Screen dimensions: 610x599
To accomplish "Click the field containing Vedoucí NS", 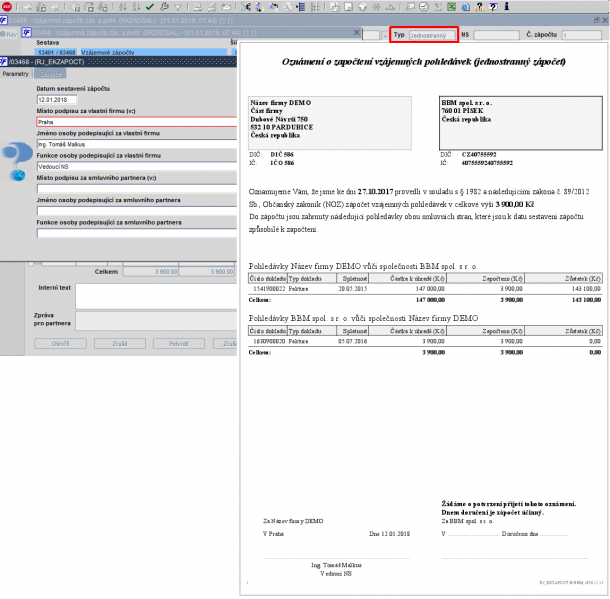I will click(137, 166).
